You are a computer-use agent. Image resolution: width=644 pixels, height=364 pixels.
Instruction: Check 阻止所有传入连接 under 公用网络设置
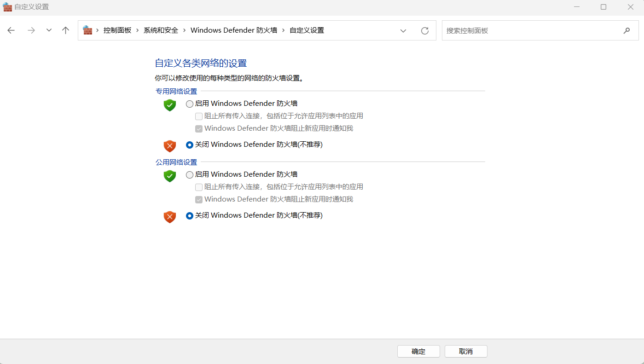(199, 187)
